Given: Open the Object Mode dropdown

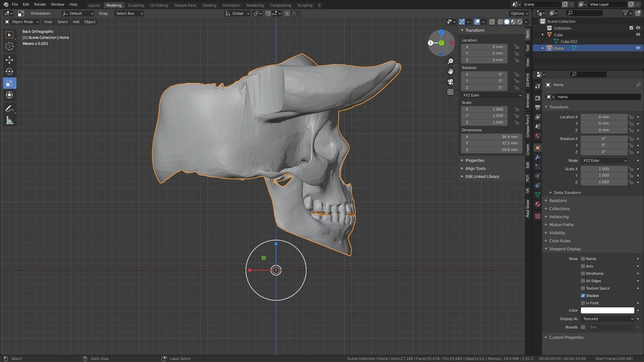Looking at the screenshot, I should tap(22, 22).
